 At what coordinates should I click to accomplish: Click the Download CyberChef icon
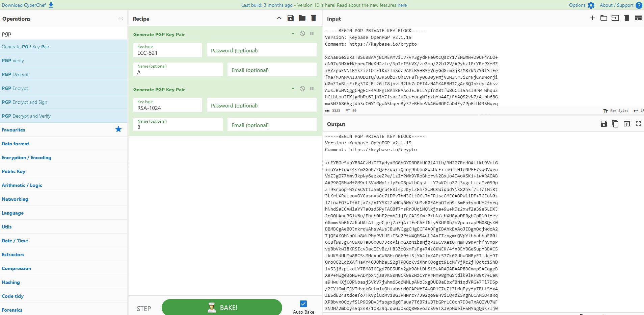tap(51, 5)
